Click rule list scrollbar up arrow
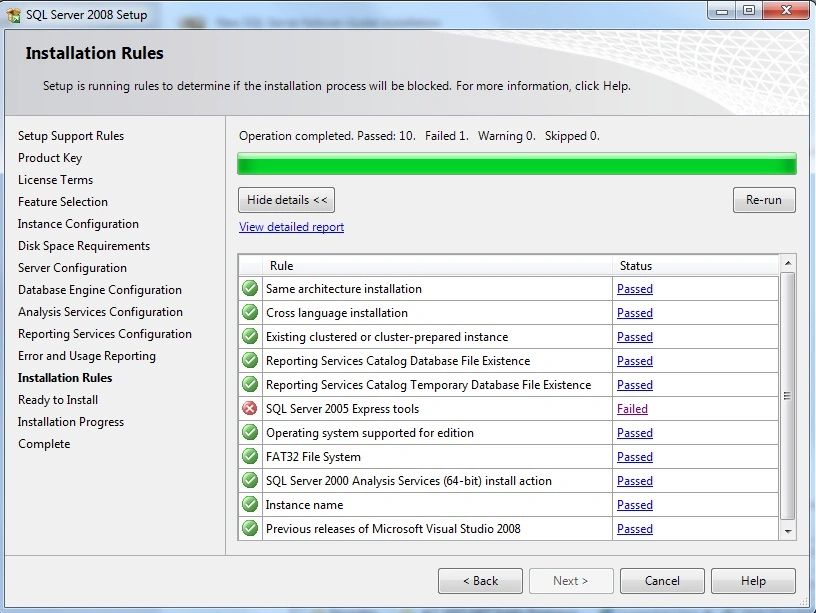This screenshot has height=613, width=816. pos(788,263)
